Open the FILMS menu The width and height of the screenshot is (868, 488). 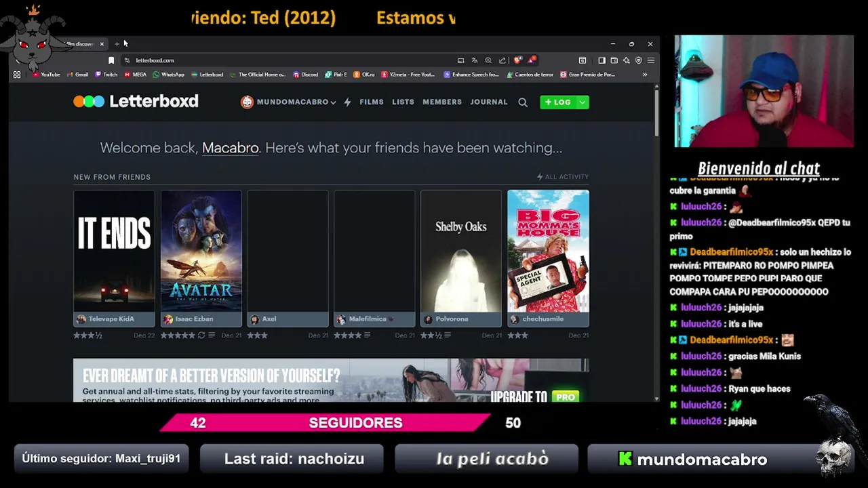(372, 102)
